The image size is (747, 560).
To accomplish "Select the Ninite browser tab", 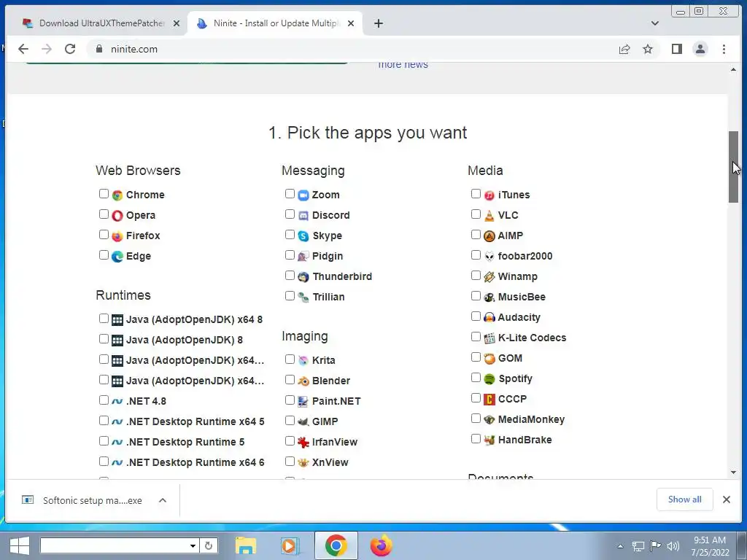I will coord(275,23).
